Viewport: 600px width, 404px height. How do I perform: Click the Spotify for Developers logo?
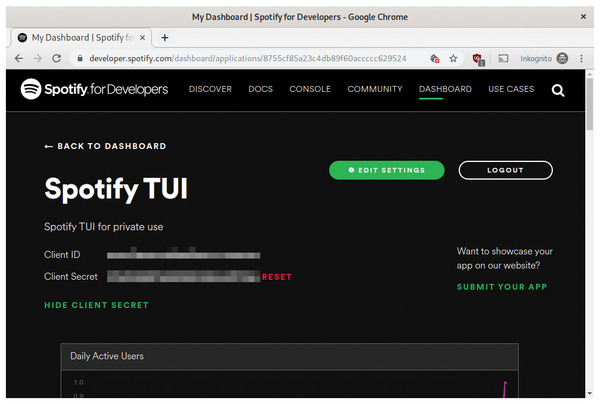tap(94, 89)
